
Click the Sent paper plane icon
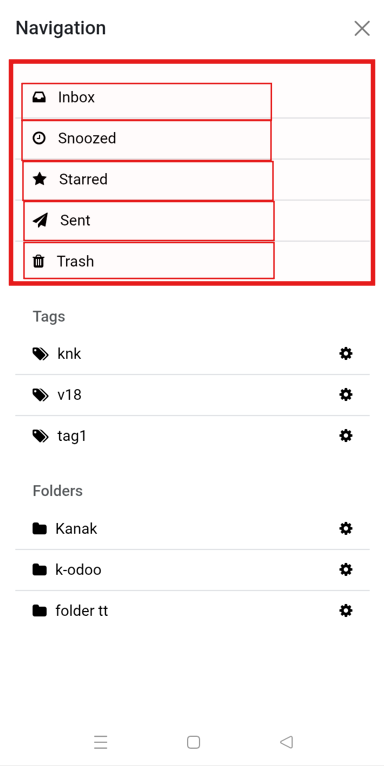(x=41, y=221)
